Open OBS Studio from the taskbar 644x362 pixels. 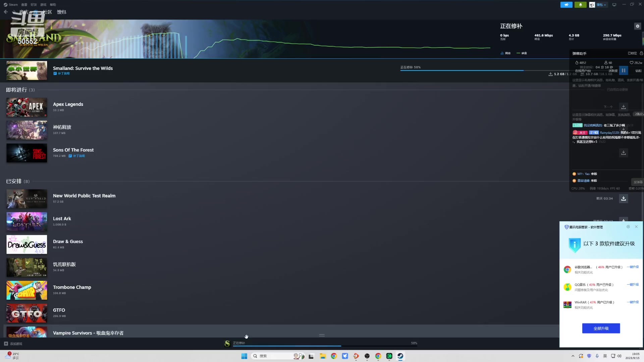(x=367, y=356)
